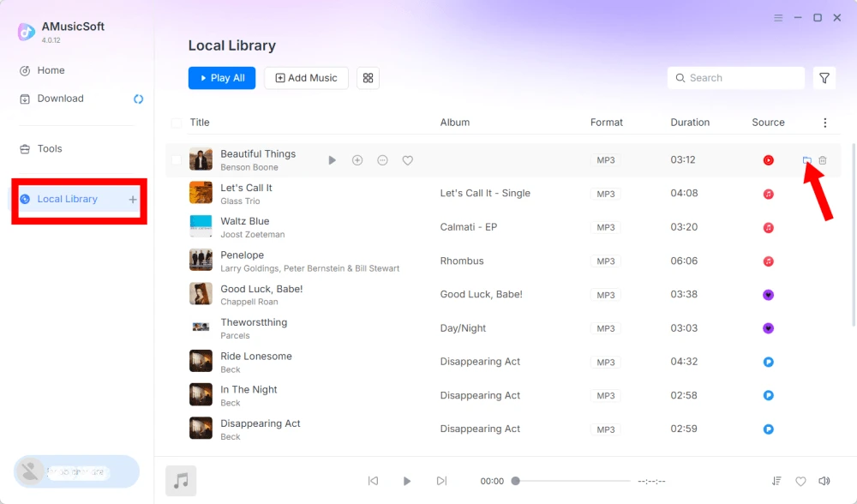Open more options for Beautiful Things
This screenshot has height=504, width=857.
click(382, 160)
